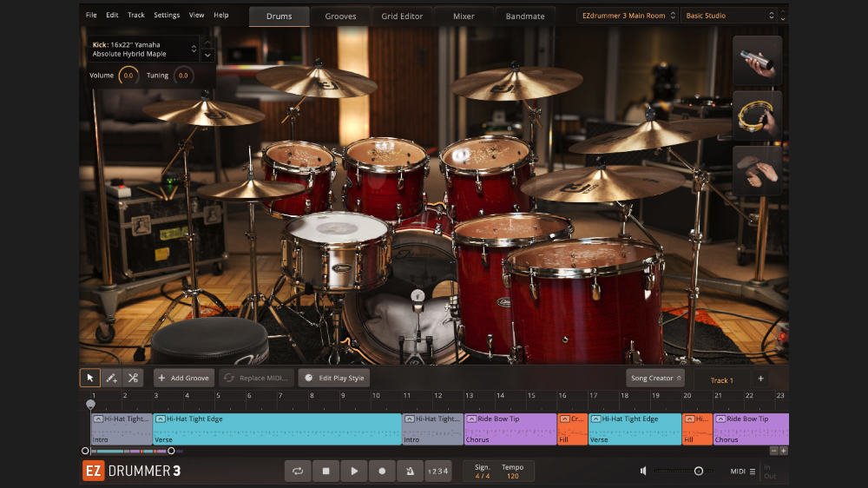Expand the first Ride Bow Tip Chorus block menu
The width and height of the screenshot is (868, 488).
click(471, 419)
